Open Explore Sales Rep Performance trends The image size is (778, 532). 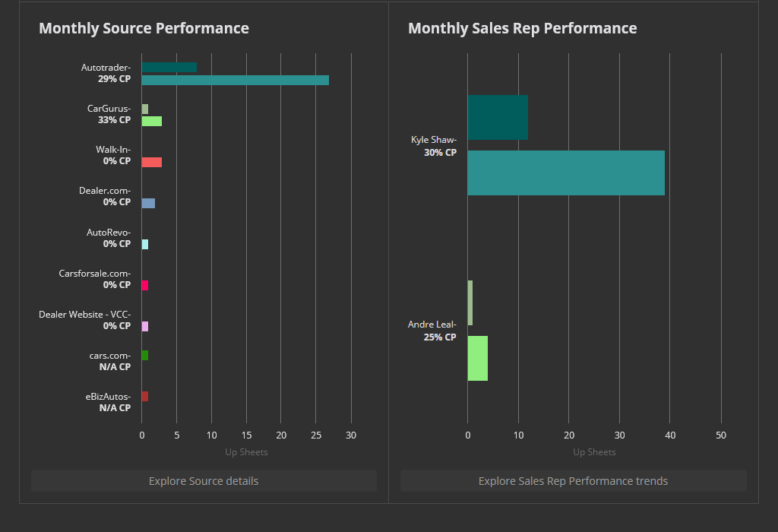click(573, 481)
